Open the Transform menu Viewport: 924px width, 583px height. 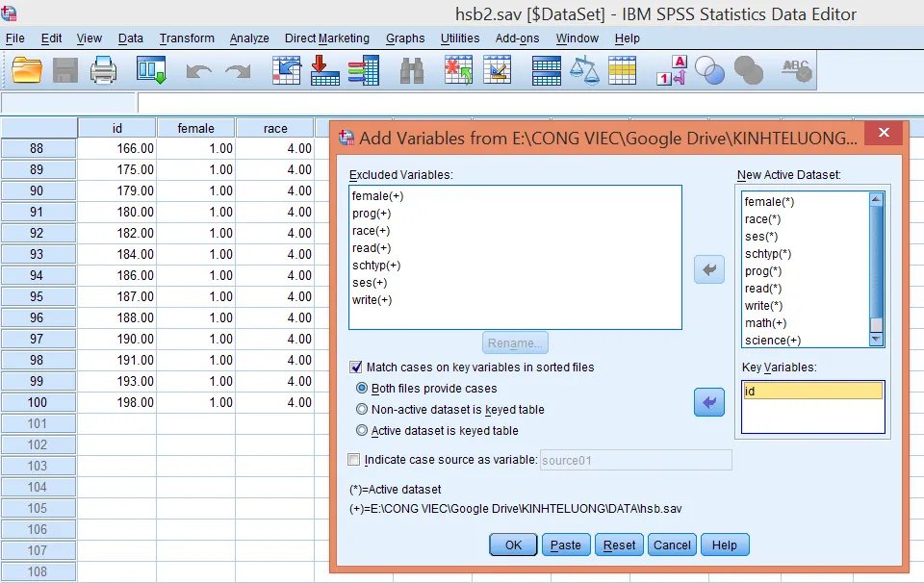pos(187,38)
